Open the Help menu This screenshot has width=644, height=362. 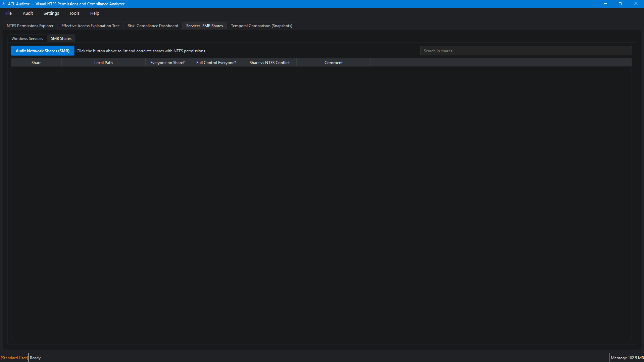coord(95,13)
